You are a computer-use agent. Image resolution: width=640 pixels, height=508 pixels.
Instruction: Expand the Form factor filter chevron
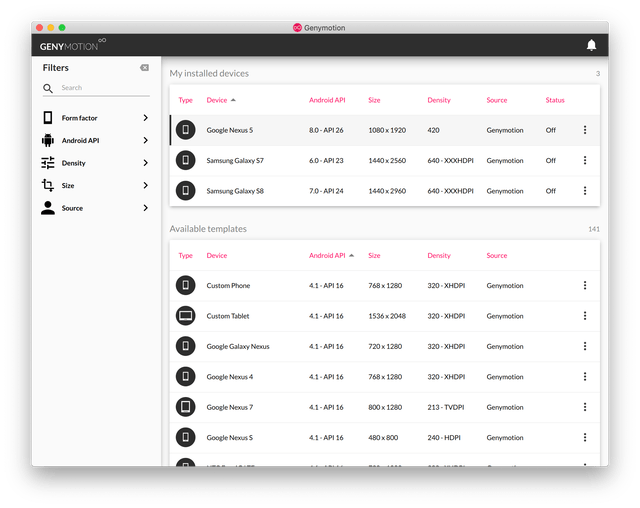(146, 118)
